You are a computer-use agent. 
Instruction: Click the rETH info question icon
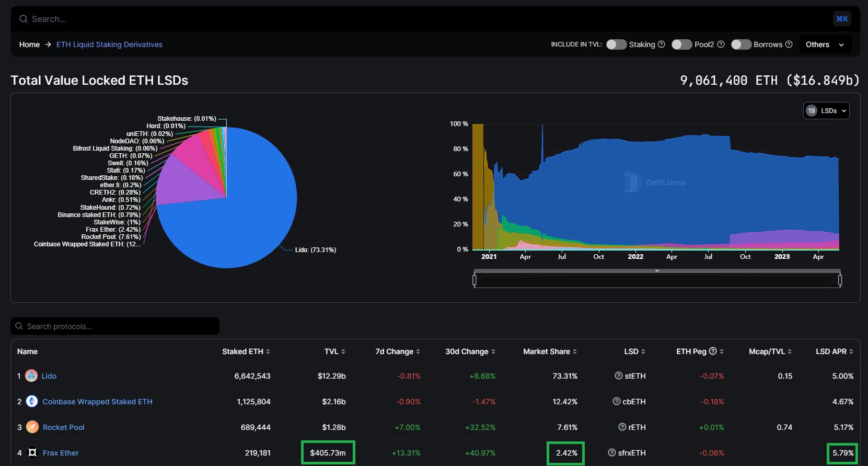pyautogui.click(x=622, y=427)
